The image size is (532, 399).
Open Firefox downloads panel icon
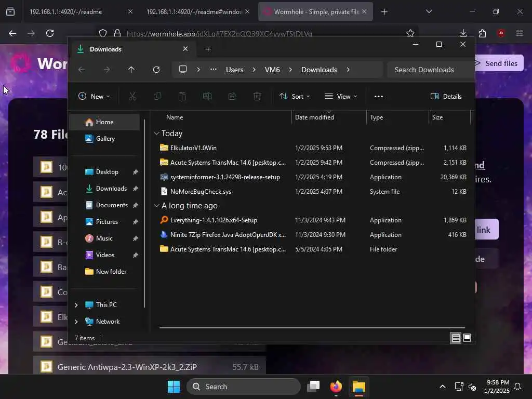463,33
